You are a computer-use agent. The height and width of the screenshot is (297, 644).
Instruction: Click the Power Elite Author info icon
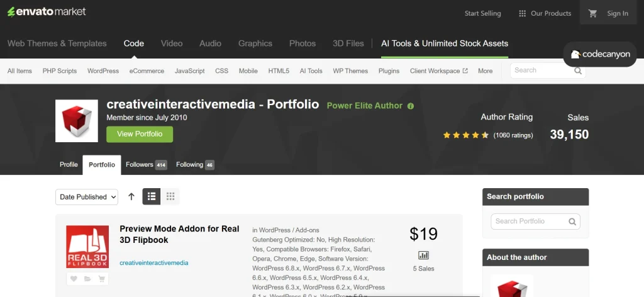(x=410, y=106)
